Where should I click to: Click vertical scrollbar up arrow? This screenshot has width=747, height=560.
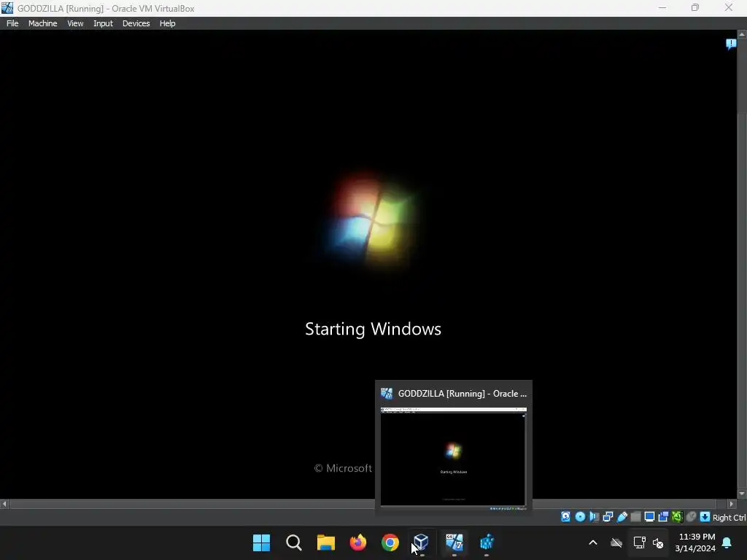click(742, 34)
